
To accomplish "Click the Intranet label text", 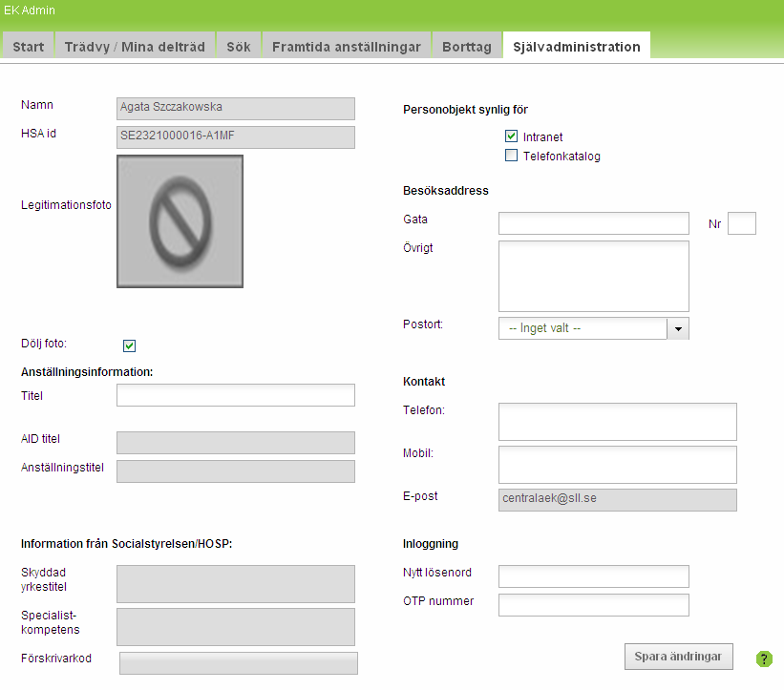I will [543, 136].
